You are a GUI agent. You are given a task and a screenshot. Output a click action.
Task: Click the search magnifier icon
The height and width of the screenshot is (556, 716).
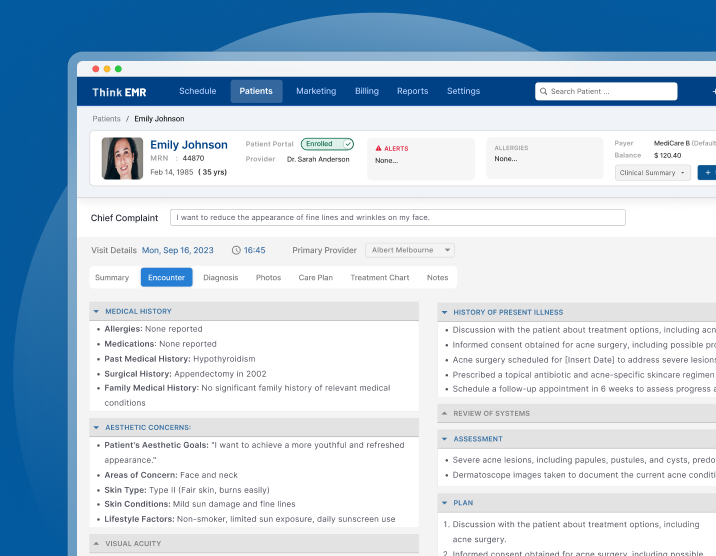(x=543, y=91)
